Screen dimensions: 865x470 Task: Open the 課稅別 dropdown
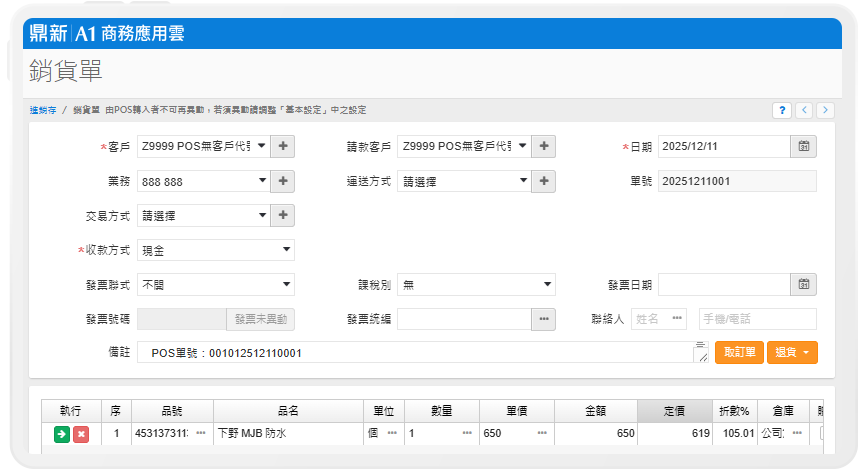475,285
